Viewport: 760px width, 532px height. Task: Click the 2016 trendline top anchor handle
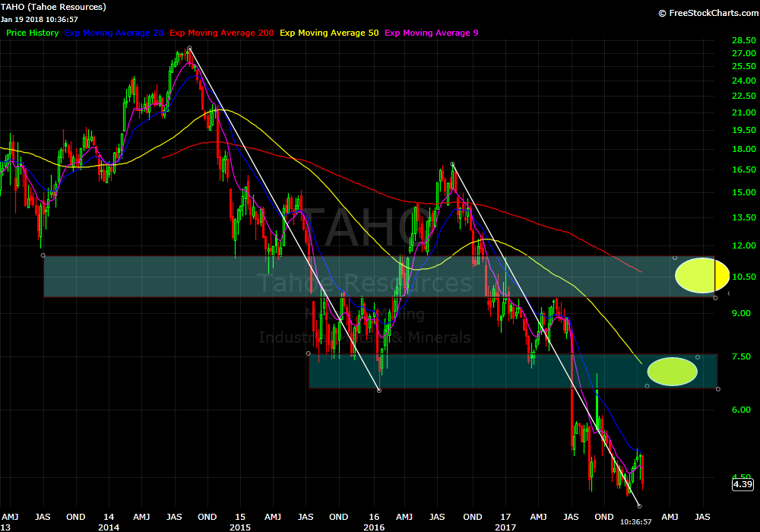click(452, 164)
